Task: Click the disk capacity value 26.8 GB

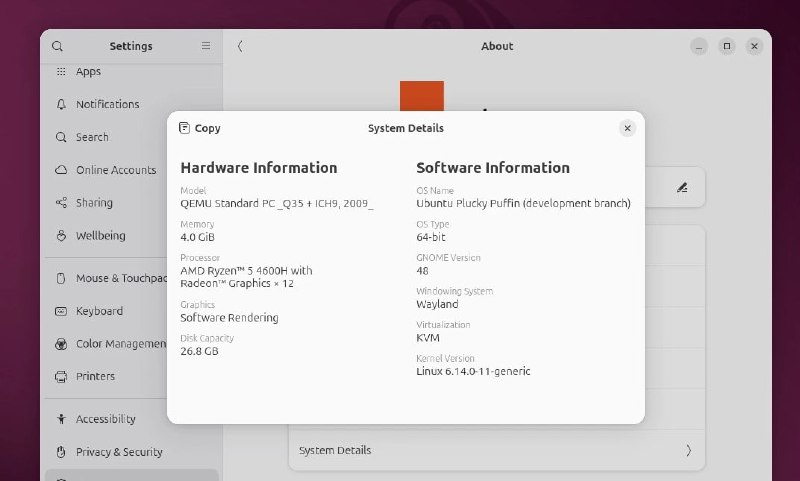Action: tap(199, 351)
